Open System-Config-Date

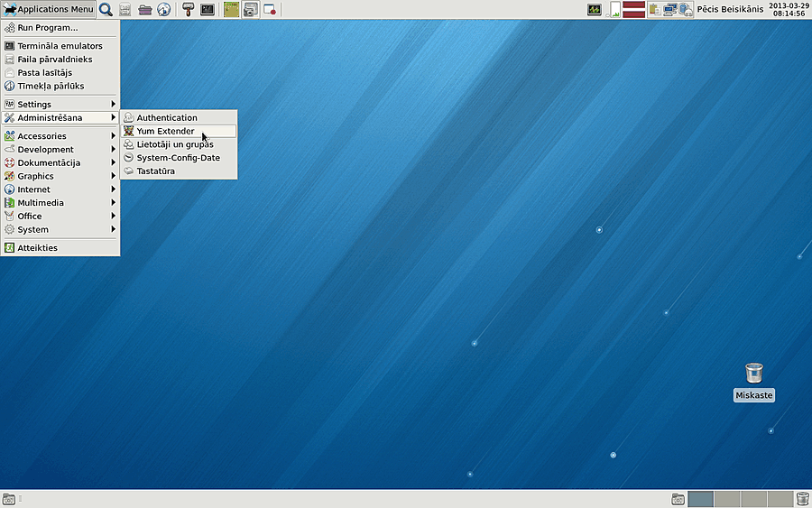179,158
